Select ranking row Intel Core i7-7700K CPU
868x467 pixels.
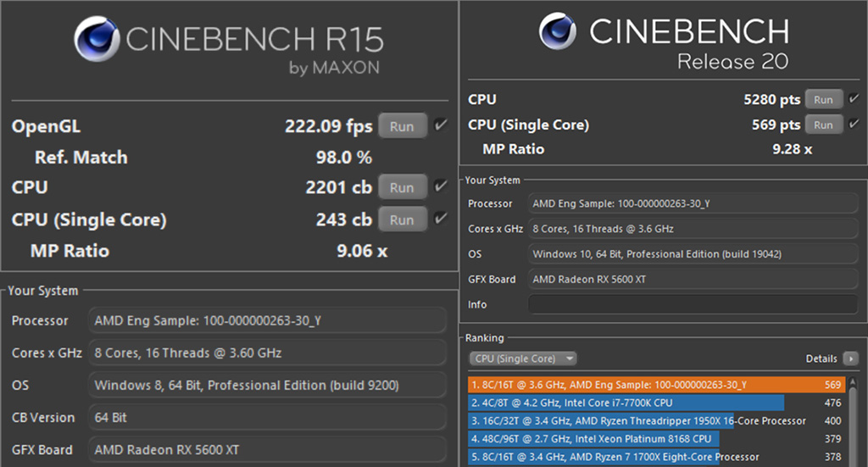coord(656,403)
